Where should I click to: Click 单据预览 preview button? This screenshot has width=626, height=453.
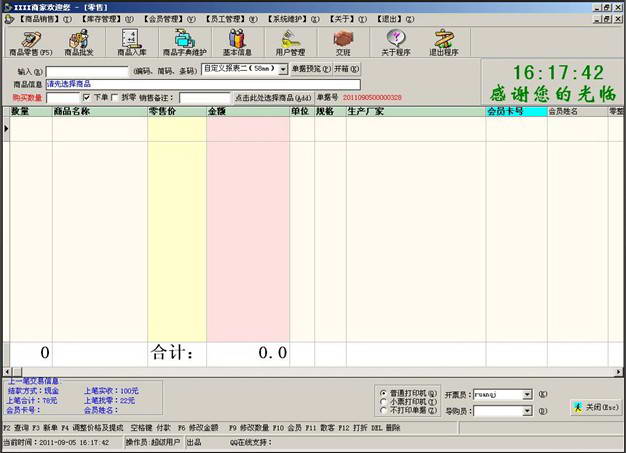311,69
